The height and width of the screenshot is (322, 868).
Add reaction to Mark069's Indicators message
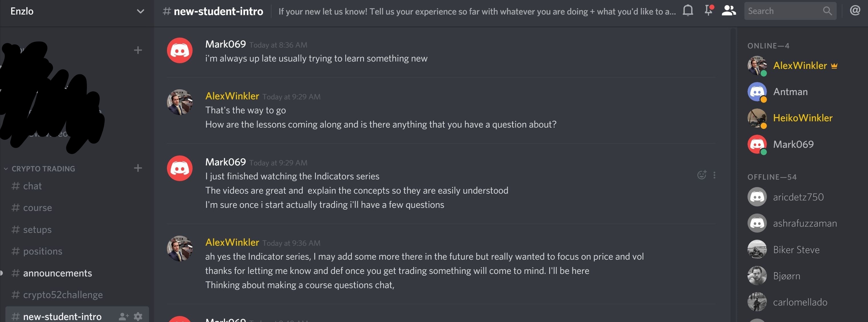point(702,175)
